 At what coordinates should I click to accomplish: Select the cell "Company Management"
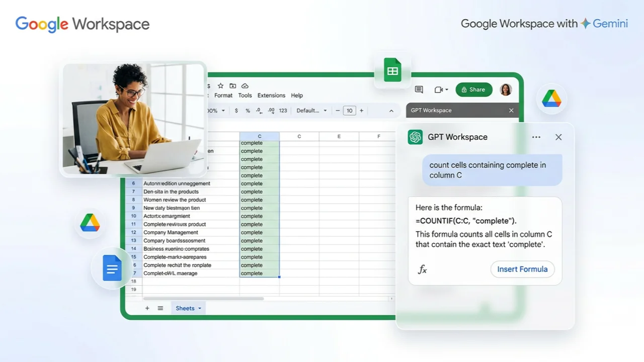(191, 232)
